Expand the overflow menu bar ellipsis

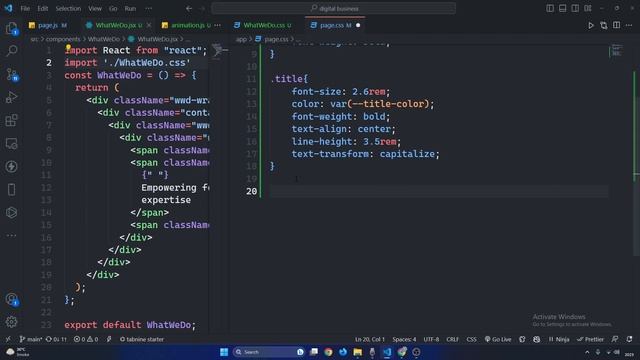tap(149, 8)
